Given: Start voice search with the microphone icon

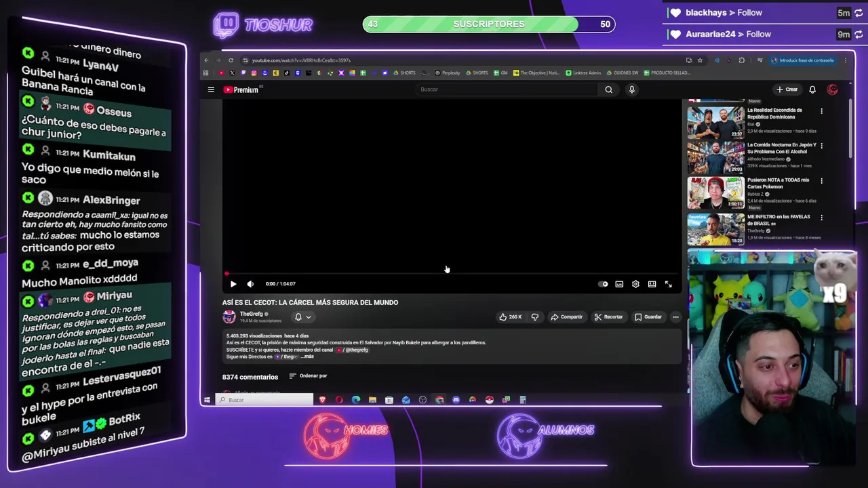Looking at the screenshot, I should point(631,89).
